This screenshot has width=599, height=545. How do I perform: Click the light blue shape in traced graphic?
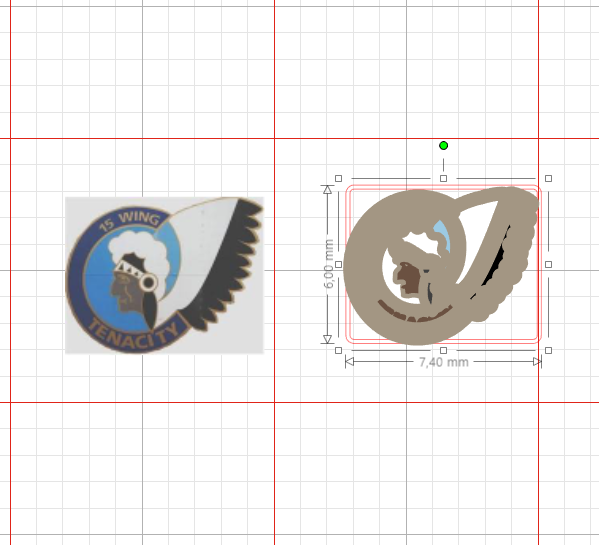(442, 236)
